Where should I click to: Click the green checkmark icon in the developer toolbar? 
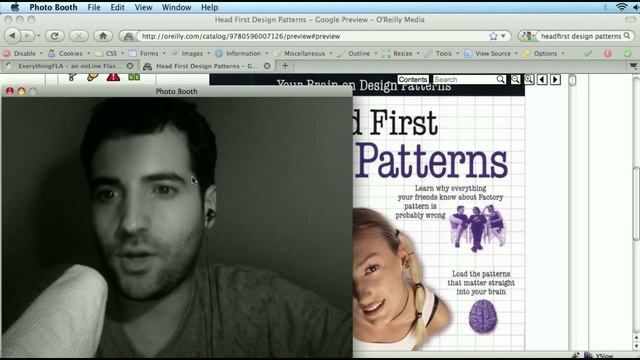click(588, 53)
